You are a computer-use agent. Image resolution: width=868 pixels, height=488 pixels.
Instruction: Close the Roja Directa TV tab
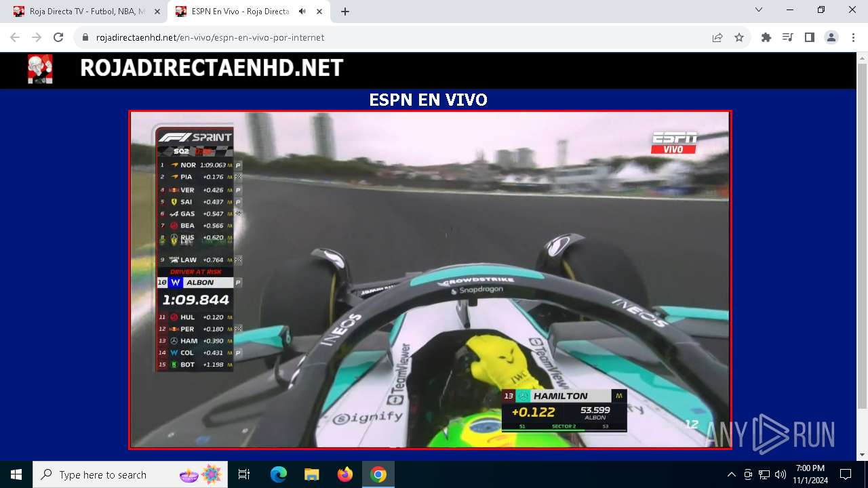pos(157,12)
